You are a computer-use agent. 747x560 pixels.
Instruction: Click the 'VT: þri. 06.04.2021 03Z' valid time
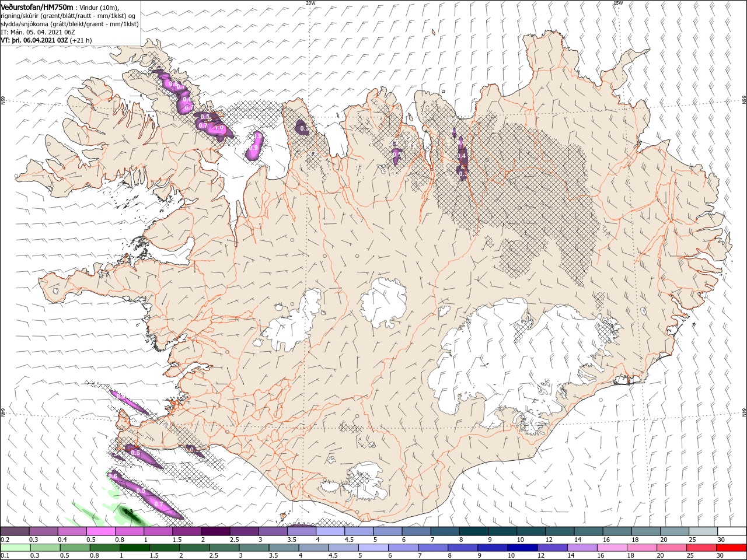34,40
